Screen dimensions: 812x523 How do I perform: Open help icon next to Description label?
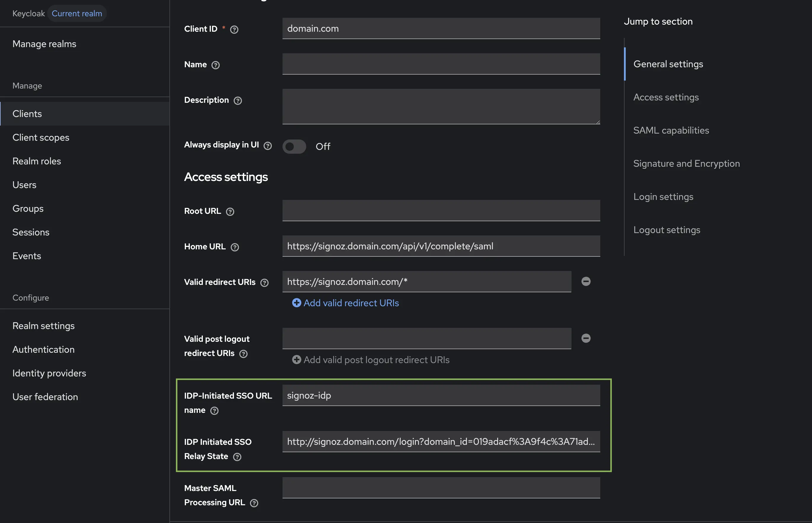tap(238, 100)
